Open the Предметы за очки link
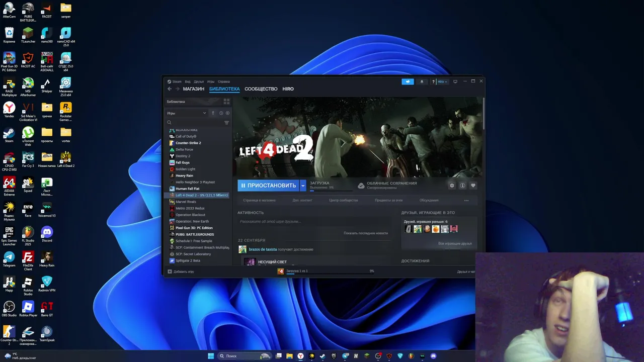This screenshot has height=362, width=644. tap(389, 201)
